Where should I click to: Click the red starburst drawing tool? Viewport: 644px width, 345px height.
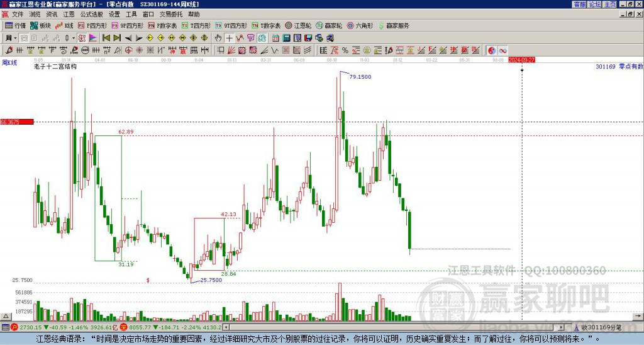click(x=139, y=50)
